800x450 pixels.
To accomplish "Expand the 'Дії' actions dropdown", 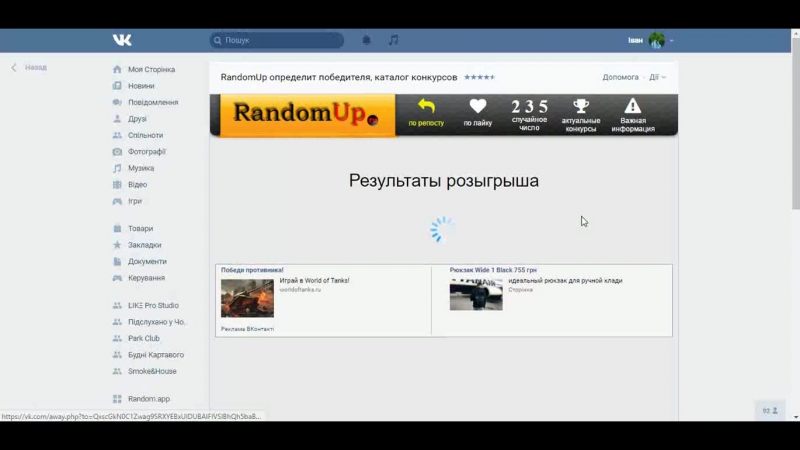I will (x=656, y=77).
